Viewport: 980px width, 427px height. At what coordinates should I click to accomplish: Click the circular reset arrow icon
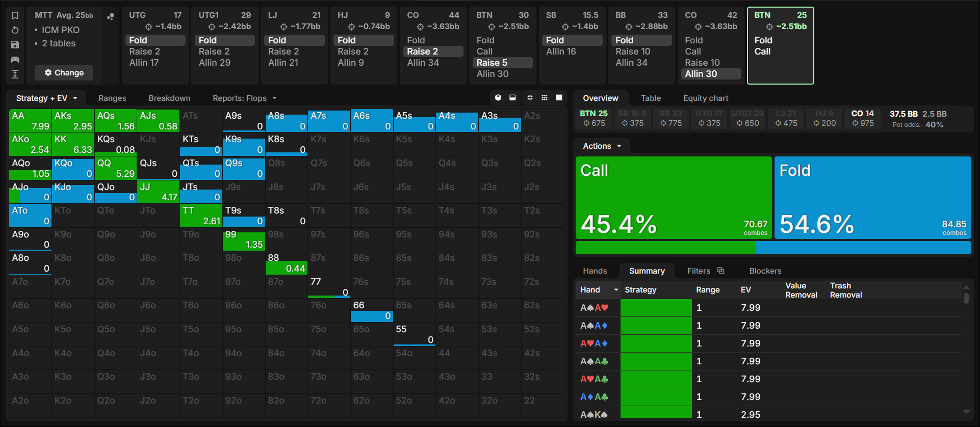[x=15, y=30]
